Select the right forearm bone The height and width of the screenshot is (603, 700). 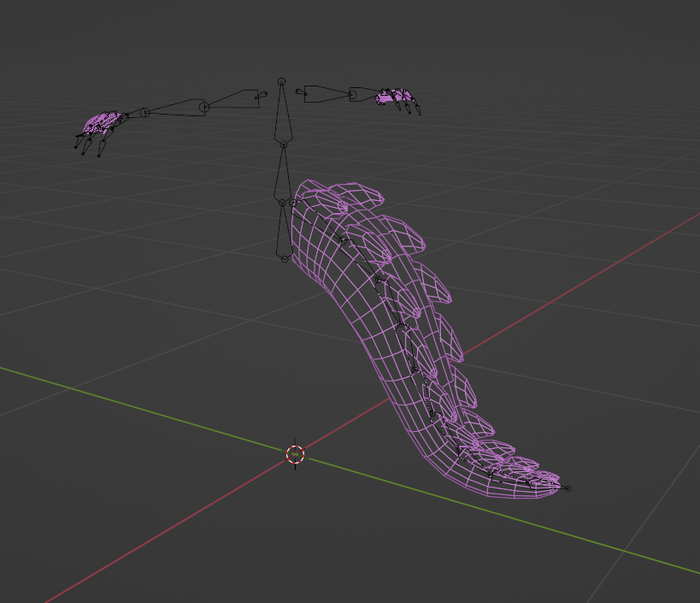[x=365, y=94]
